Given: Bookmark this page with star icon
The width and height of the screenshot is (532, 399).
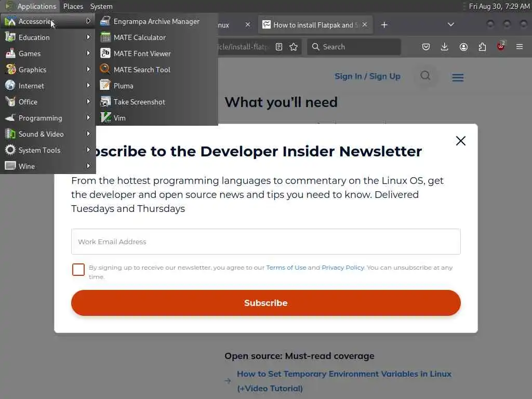Looking at the screenshot, I should (x=294, y=47).
